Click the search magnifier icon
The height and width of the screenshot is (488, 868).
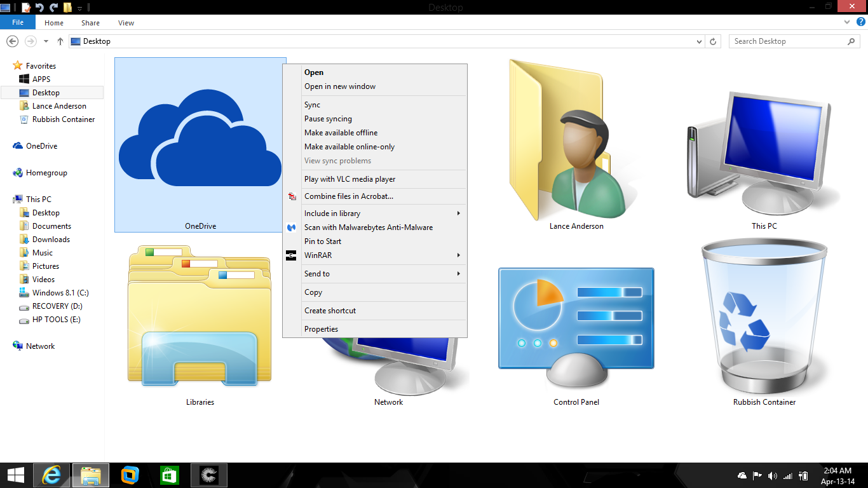tap(851, 41)
